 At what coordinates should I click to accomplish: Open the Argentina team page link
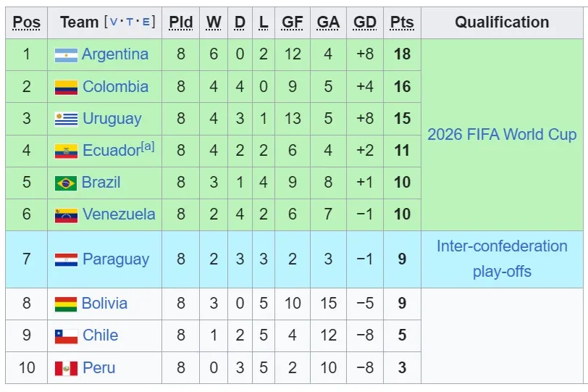tap(115, 54)
